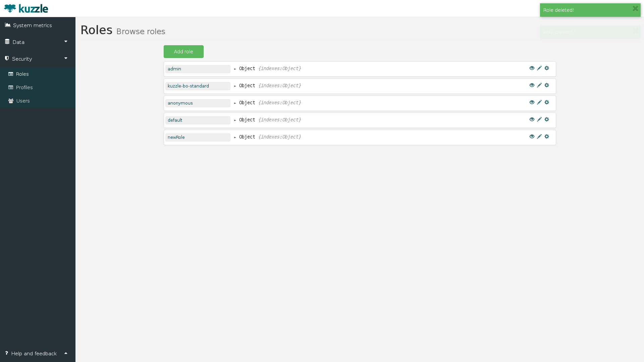644x362 pixels.
Task: Open the default role name
Action: [198, 120]
